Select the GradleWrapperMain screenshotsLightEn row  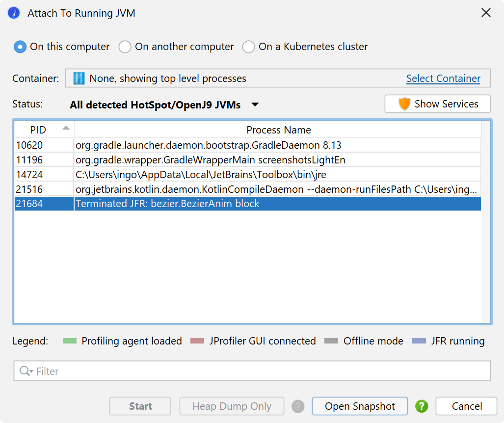248,160
